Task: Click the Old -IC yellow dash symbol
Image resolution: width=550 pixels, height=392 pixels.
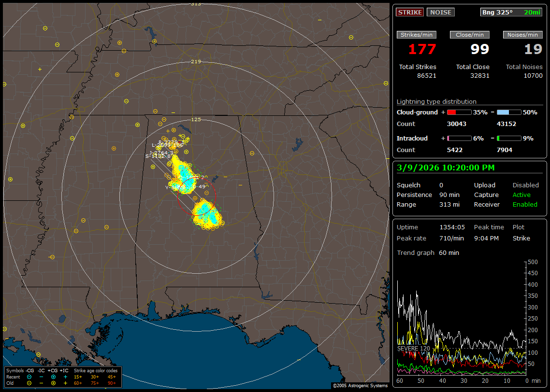Action: (41, 383)
